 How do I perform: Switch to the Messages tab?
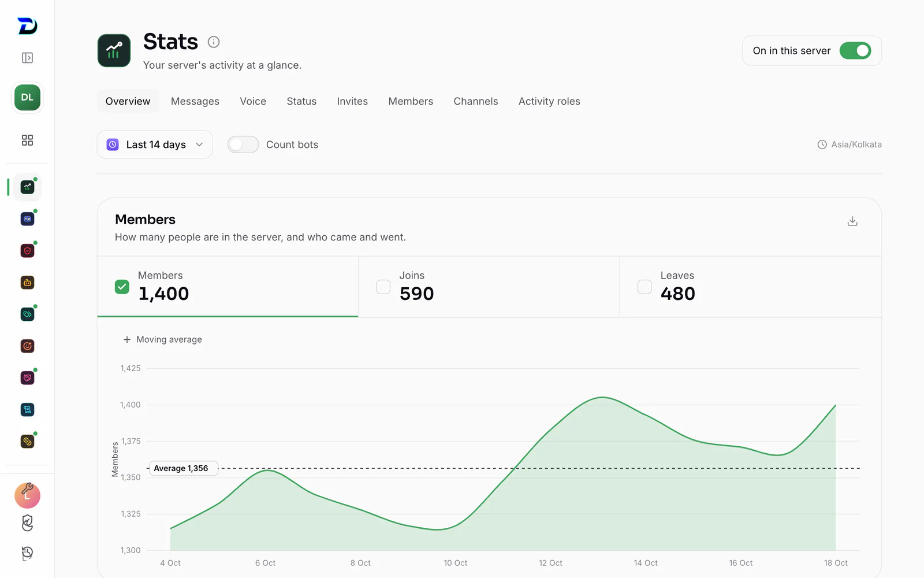pyautogui.click(x=195, y=101)
